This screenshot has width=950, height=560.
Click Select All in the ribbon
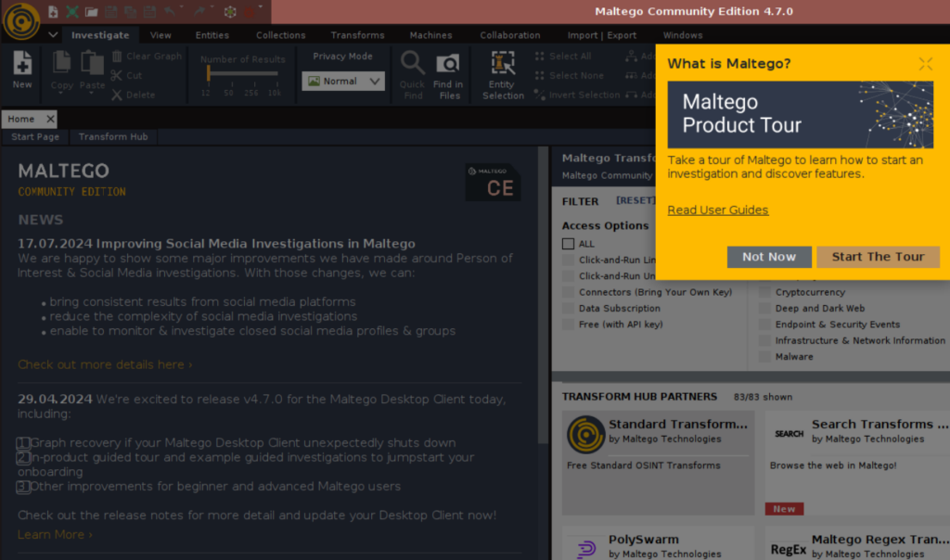[563, 57]
